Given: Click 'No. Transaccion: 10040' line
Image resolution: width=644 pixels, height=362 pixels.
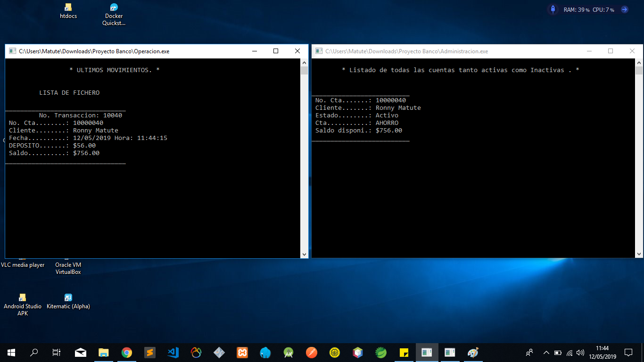Looking at the screenshot, I should click(x=81, y=115).
